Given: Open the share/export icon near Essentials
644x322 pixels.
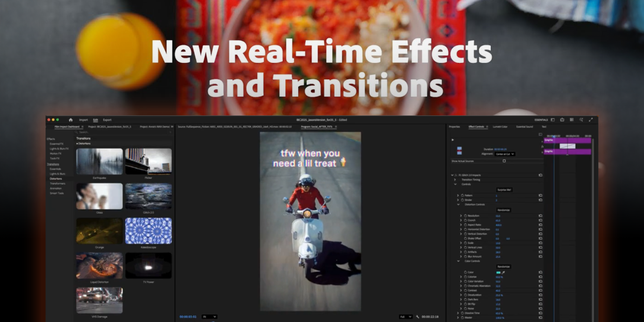Looking at the screenshot, I should pyautogui.click(x=562, y=120).
